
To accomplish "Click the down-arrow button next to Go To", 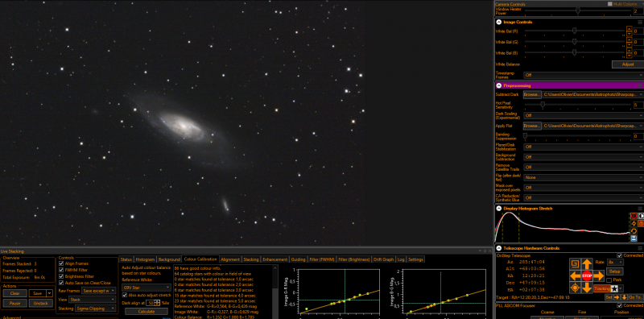I will 625,297.
